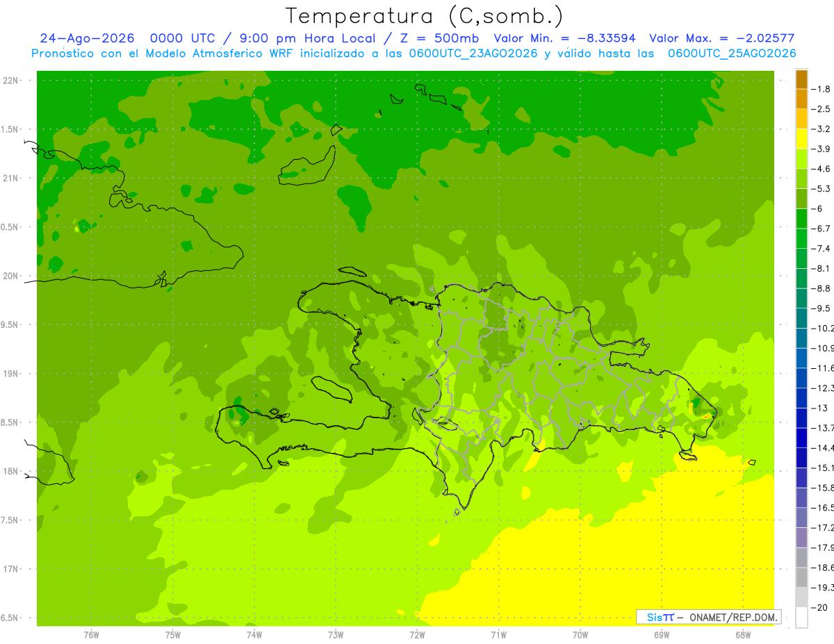Click the '-1.8' color scale label
The width and height of the screenshot is (834, 644).
click(822, 89)
